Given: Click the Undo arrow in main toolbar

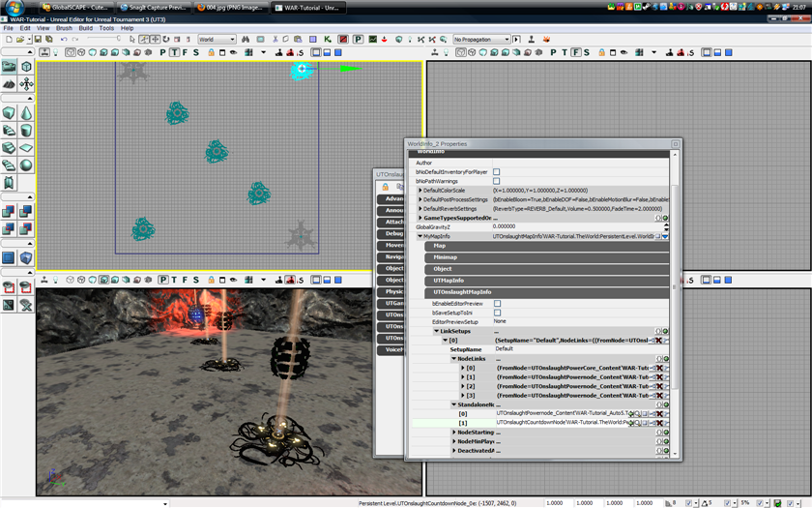Looking at the screenshot, I should [x=64, y=40].
